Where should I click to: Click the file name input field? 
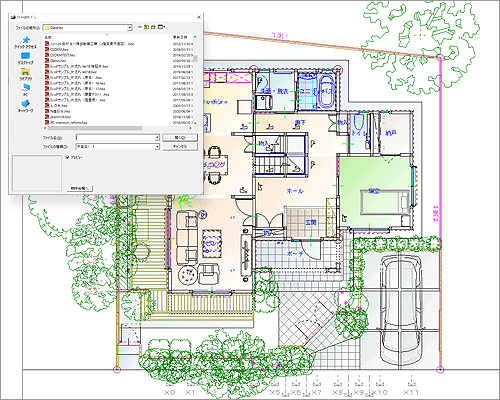tap(115, 138)
